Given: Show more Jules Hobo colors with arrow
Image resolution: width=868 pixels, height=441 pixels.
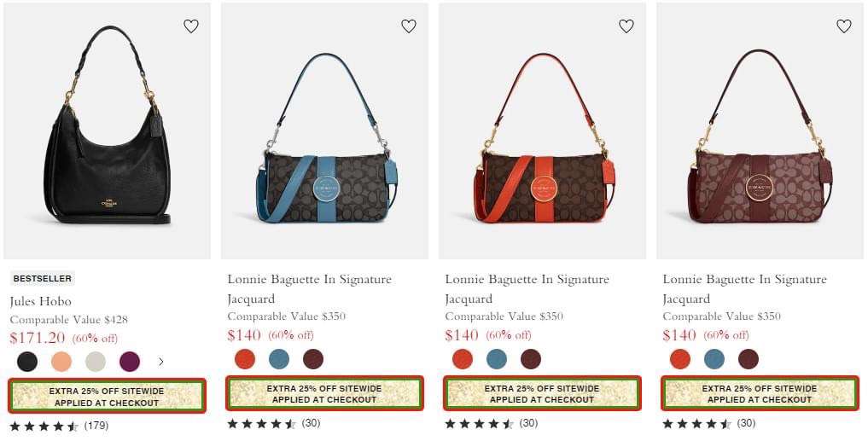Looking at the screenshot, I should coord(161,362).
